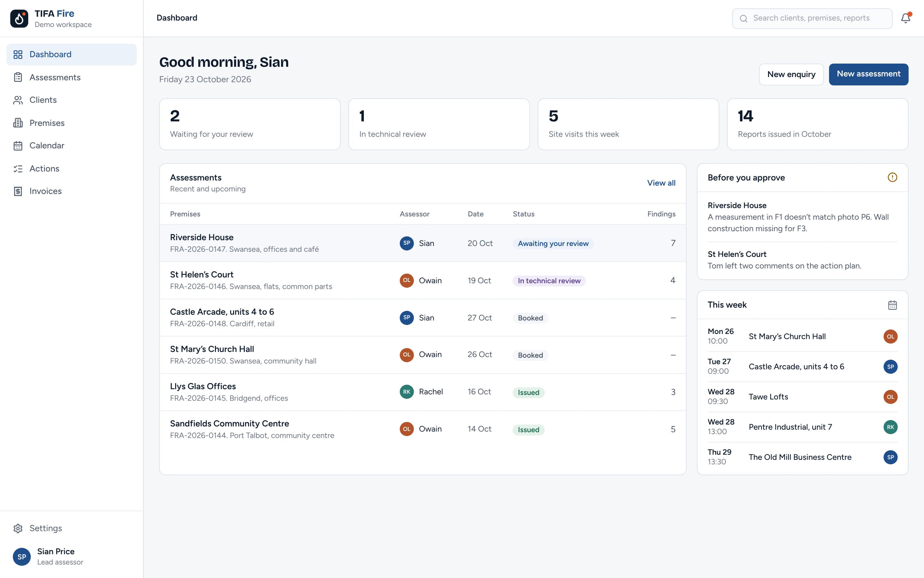This screenshot has height=578, width=924.
Task: Open the Riverside House assessment row
Action: (x=423, y=243)
